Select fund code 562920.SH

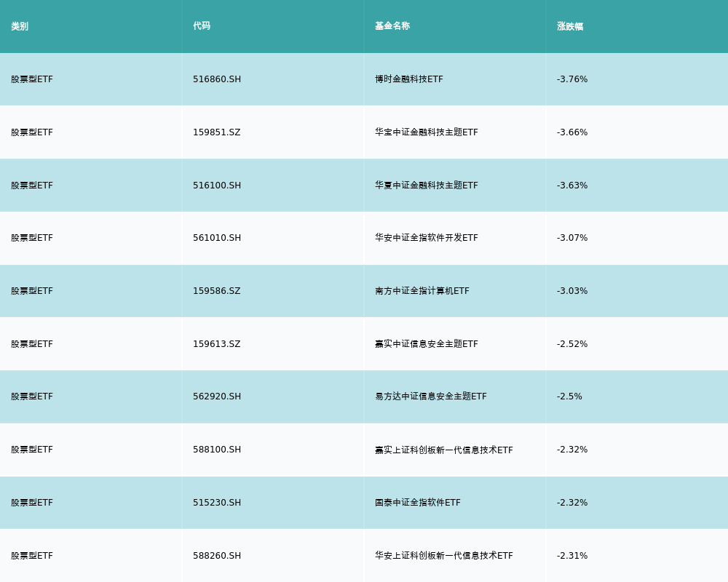click(x=217, y=396)
